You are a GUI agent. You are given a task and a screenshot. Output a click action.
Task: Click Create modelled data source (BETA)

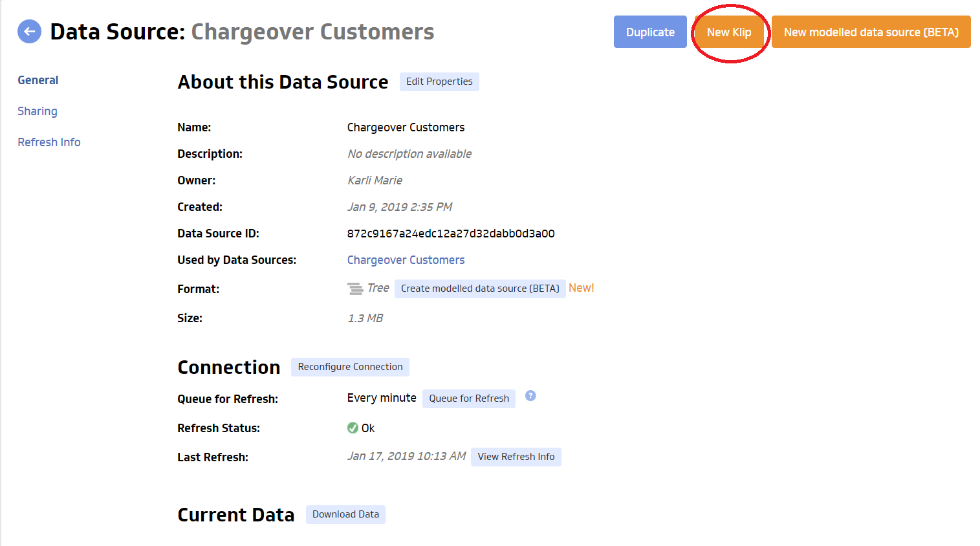[x=480, y=289]
